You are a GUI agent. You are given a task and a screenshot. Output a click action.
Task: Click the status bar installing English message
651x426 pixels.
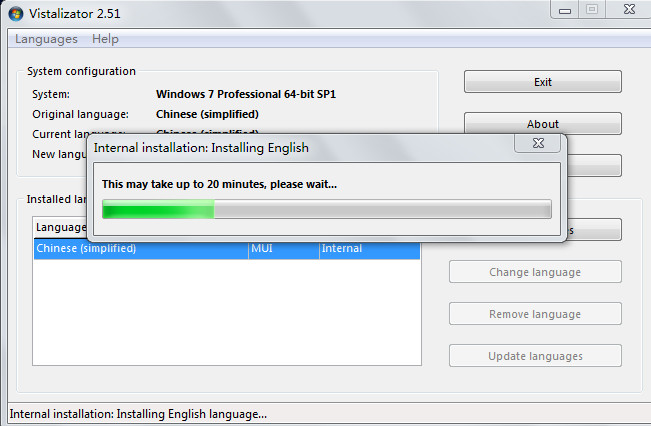tap(138, 414)
